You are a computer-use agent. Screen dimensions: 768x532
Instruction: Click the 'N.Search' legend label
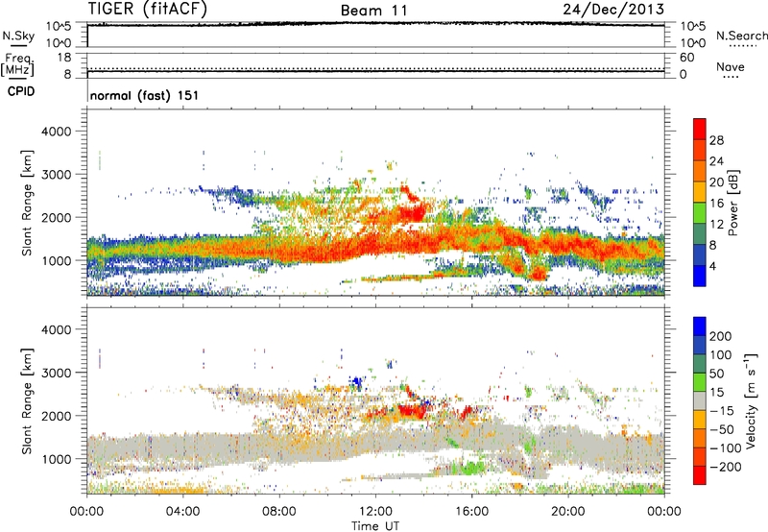point(742,36)
